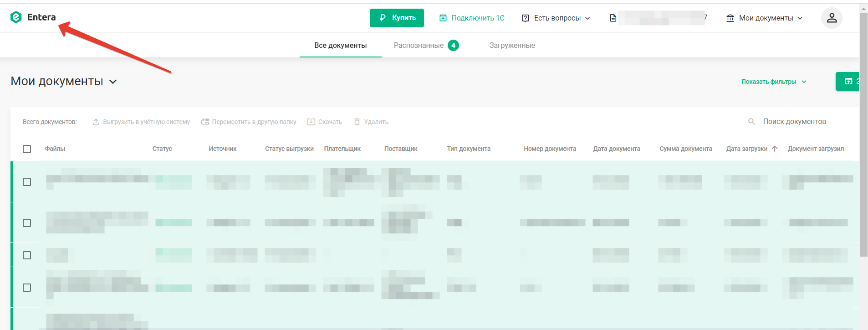This screenshot has width=868, height=330.
Task: Sort by Тип документа column header
Action: click(469, 149)
